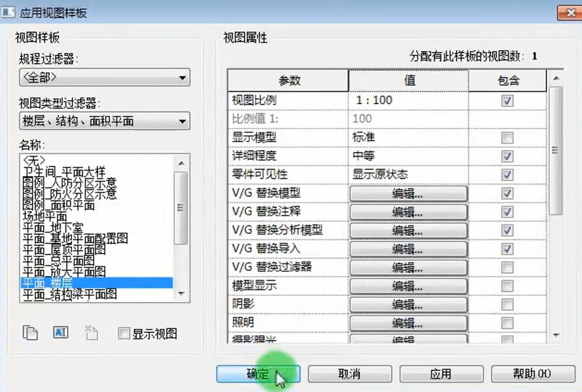Click the up arrow of the 名称 list scrollbar

[x=181, y=164]
